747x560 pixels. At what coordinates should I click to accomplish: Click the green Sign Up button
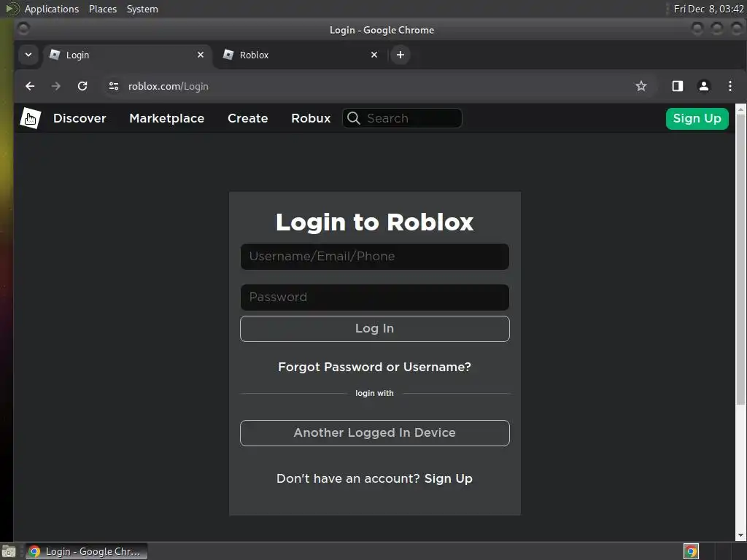click(697, 118)
